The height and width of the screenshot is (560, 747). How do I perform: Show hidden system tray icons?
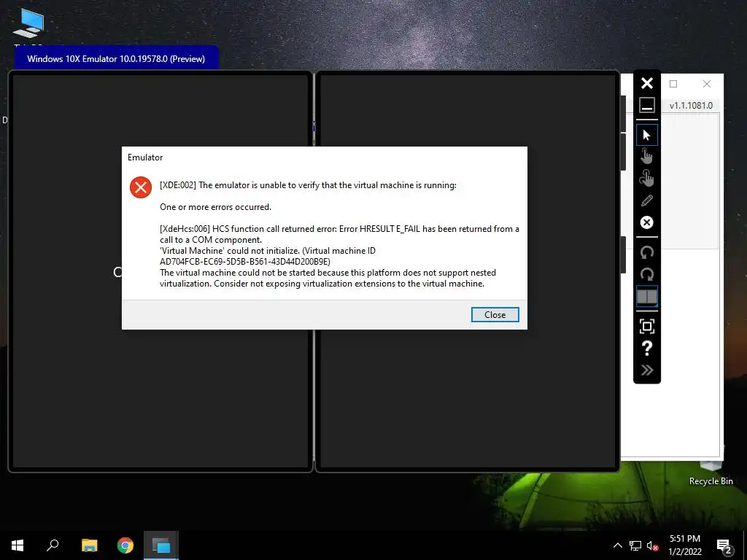pyautogui.click(x=617, y=545)
